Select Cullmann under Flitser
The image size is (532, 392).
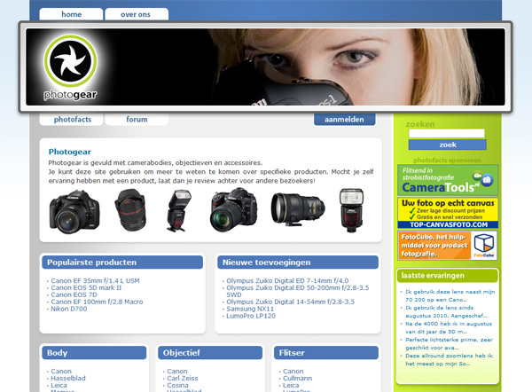[x=298, y=379]
